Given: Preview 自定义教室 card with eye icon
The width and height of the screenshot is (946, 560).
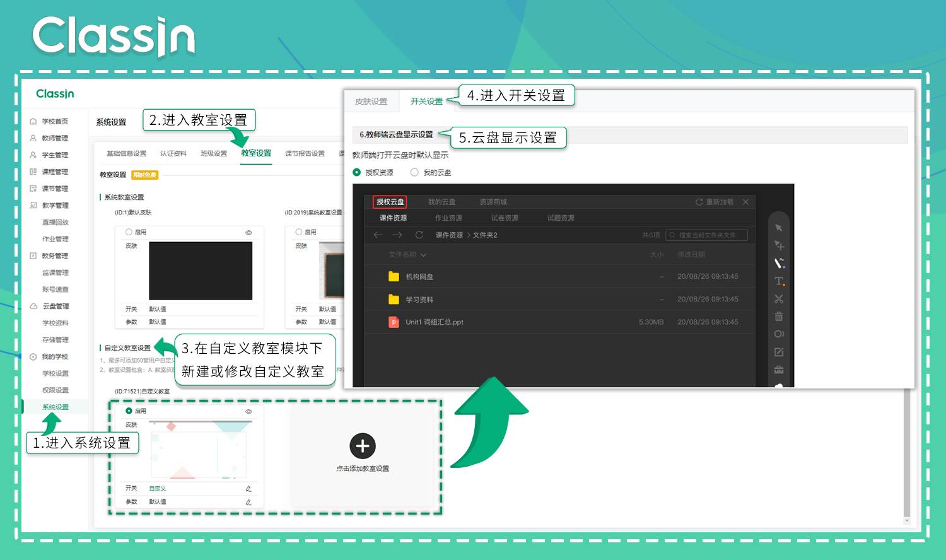Looking at the screenshot, I should coord(248,411).
